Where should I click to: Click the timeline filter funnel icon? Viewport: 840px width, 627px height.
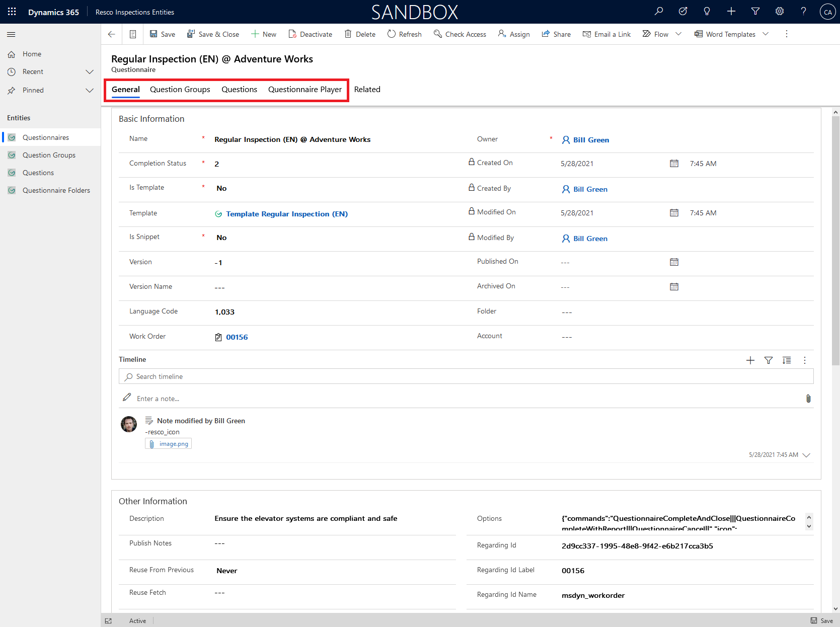(768, 360)
